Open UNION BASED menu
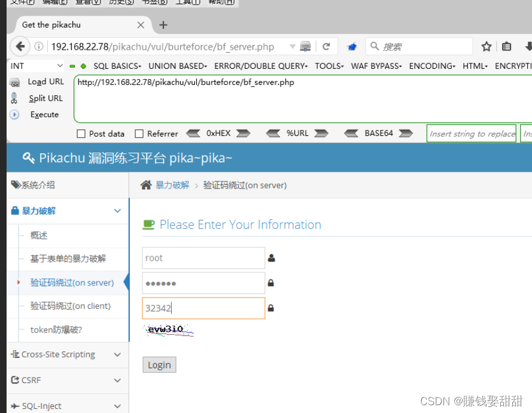This screenshot has width=532, height=413. [178, 66]
